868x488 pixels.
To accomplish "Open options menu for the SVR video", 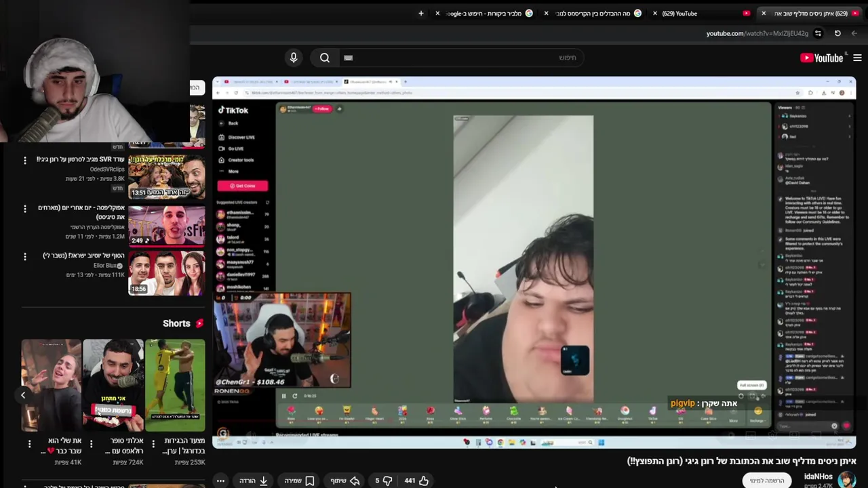I will [x=25, y=160].
